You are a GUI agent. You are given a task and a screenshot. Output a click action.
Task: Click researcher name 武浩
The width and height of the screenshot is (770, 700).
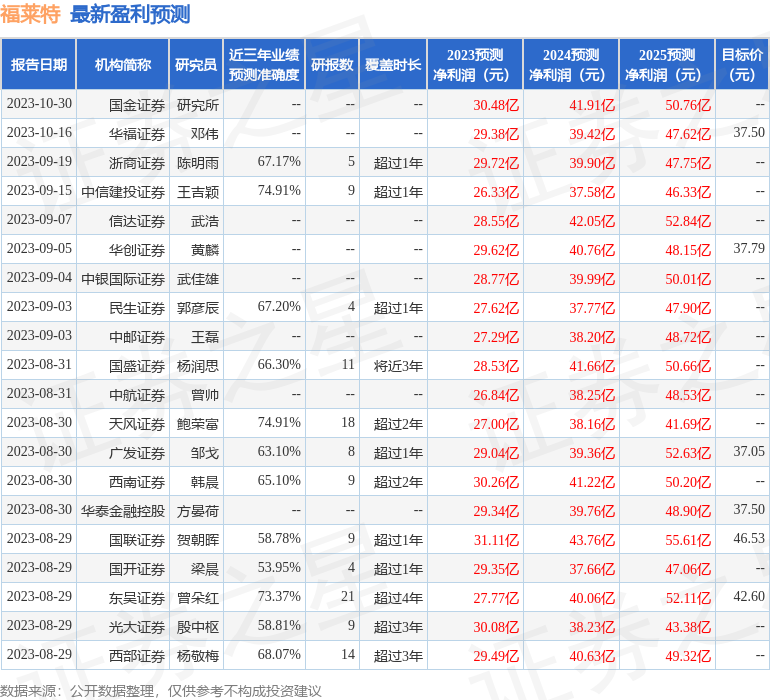(x=205, y=221)
